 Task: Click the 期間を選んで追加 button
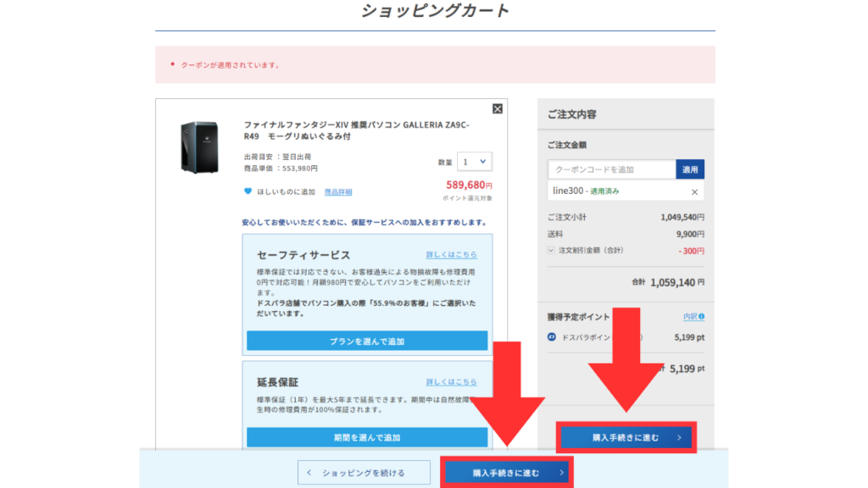367,437
